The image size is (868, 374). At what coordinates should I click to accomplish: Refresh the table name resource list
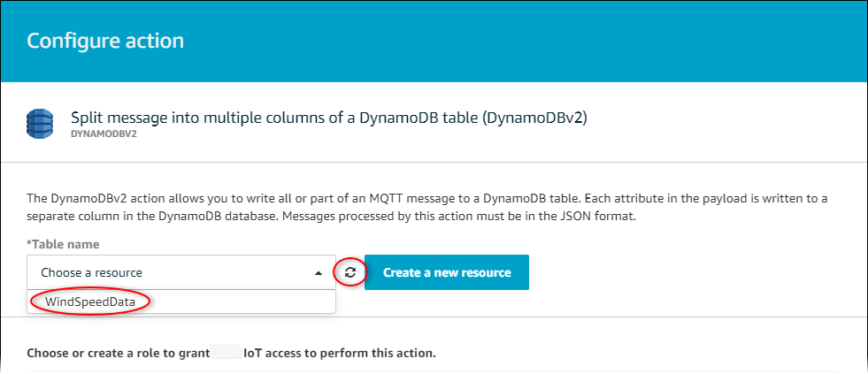[350, 272]
